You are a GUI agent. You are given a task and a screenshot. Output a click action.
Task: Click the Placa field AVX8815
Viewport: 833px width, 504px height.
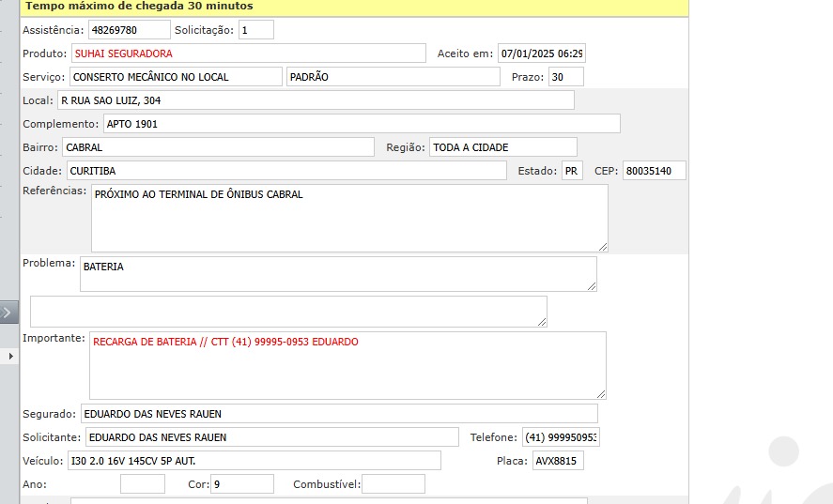click(557, 461)
